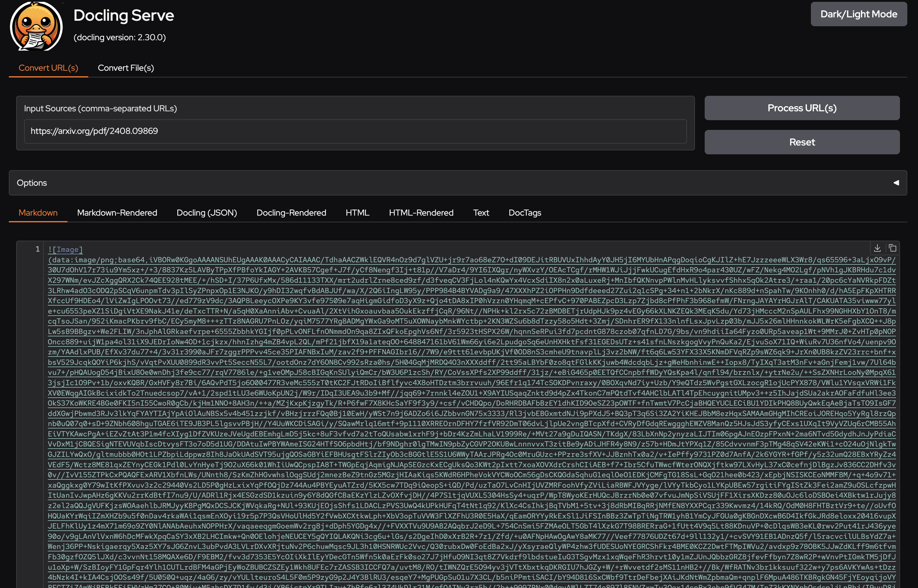This screenshot has width=918, height=588.
Task: Click the Docling duck logo
Action: pyautogui.click(x=36, y=26)
